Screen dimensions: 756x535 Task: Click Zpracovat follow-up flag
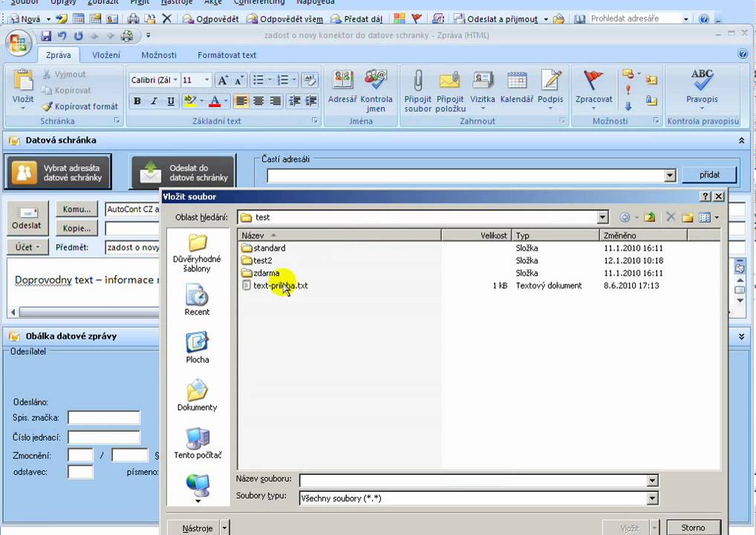(x=593, y=89)
